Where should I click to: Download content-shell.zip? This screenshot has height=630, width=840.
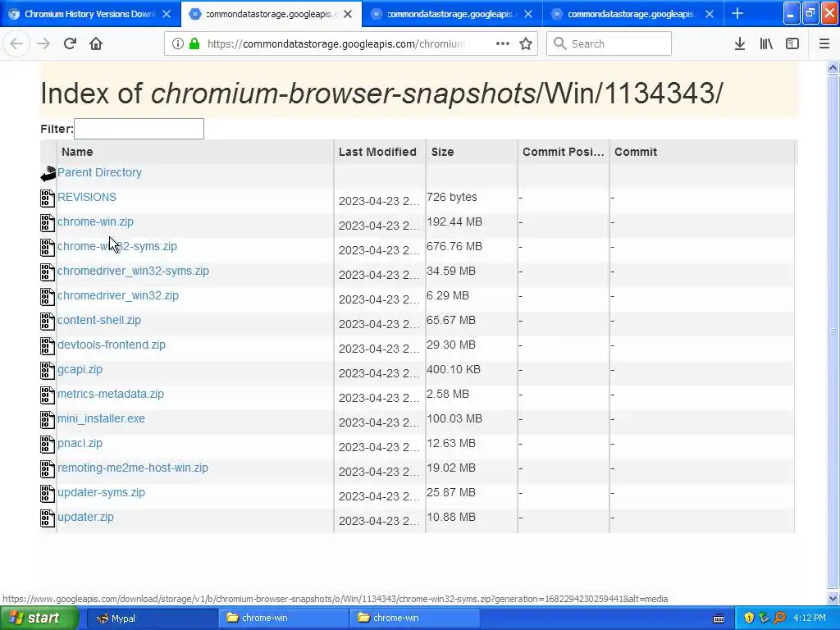[x=99, y=321]
